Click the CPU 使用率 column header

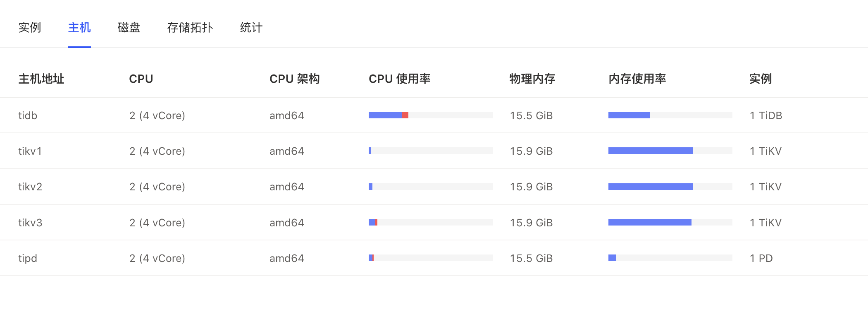400,79
